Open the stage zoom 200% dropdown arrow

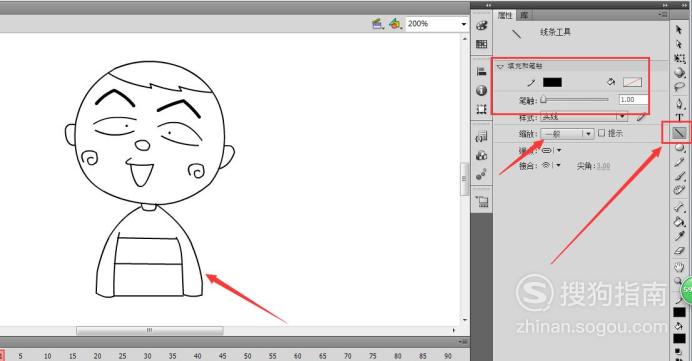point(464,24)
